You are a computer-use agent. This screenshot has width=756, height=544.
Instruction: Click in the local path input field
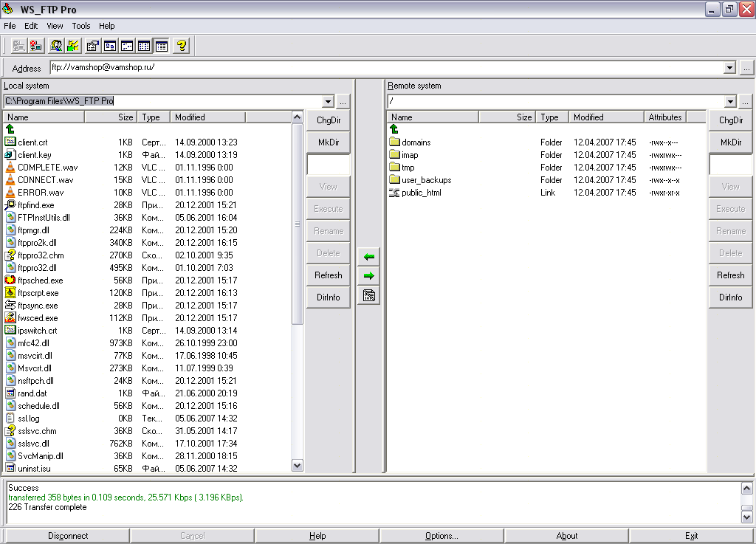coord(163,101)
